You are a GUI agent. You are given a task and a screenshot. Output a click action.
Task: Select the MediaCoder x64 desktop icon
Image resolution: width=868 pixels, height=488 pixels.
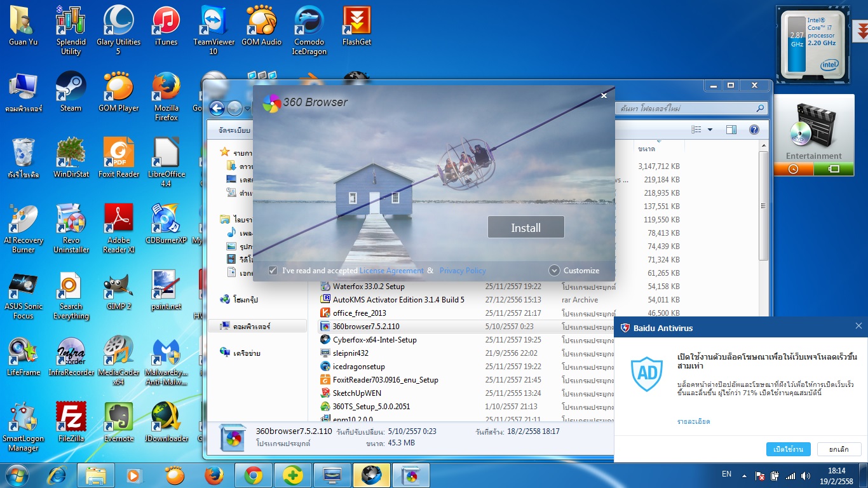point(118,361)
